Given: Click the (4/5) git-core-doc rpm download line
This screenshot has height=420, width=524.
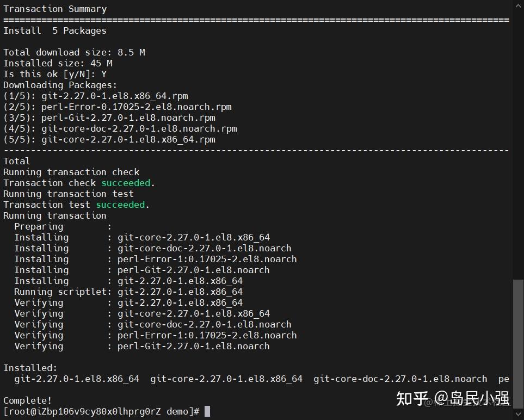Looking at the screenshot, I should pyautogui.click(x=120, y=128).
